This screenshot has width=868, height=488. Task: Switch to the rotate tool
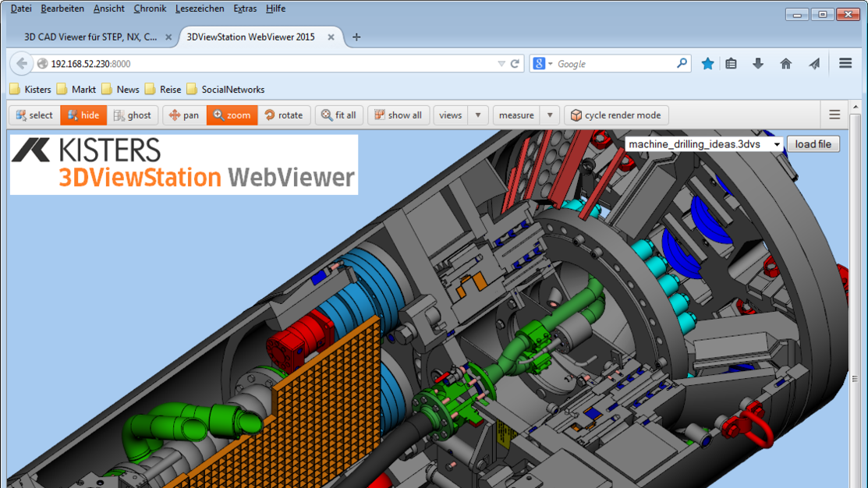point(284,115)
